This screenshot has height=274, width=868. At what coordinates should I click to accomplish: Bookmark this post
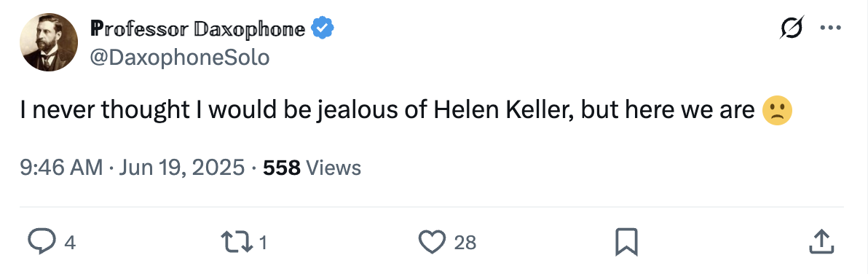pos(627,242)
